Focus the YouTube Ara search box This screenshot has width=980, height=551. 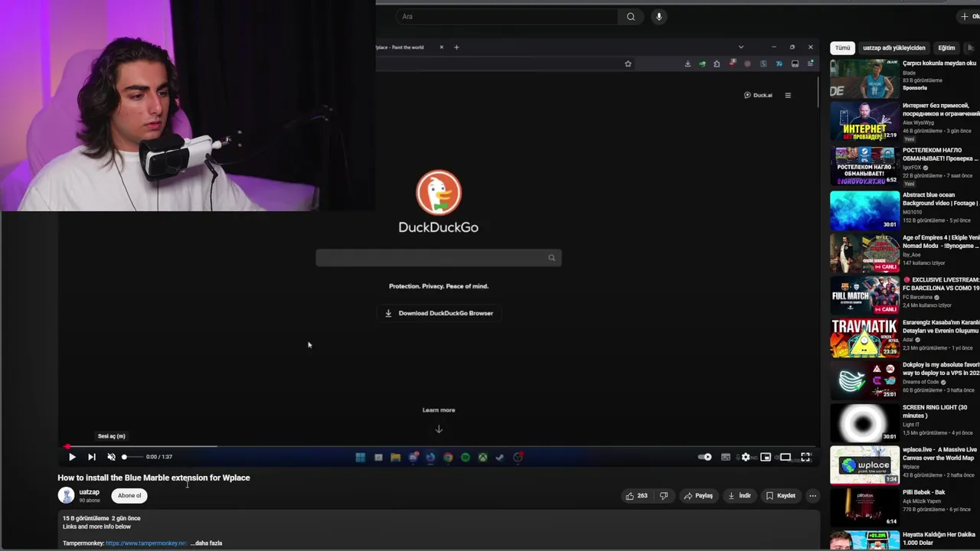(506, 17)
